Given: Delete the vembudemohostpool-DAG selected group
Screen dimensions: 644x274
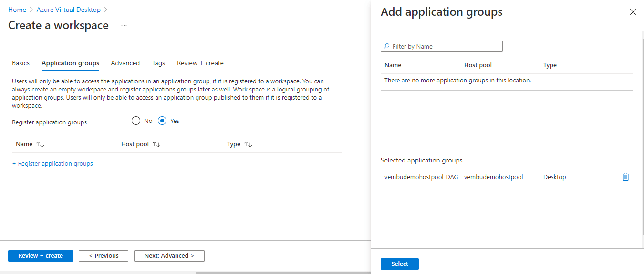Looking at the screenshot, I should 626,177.
